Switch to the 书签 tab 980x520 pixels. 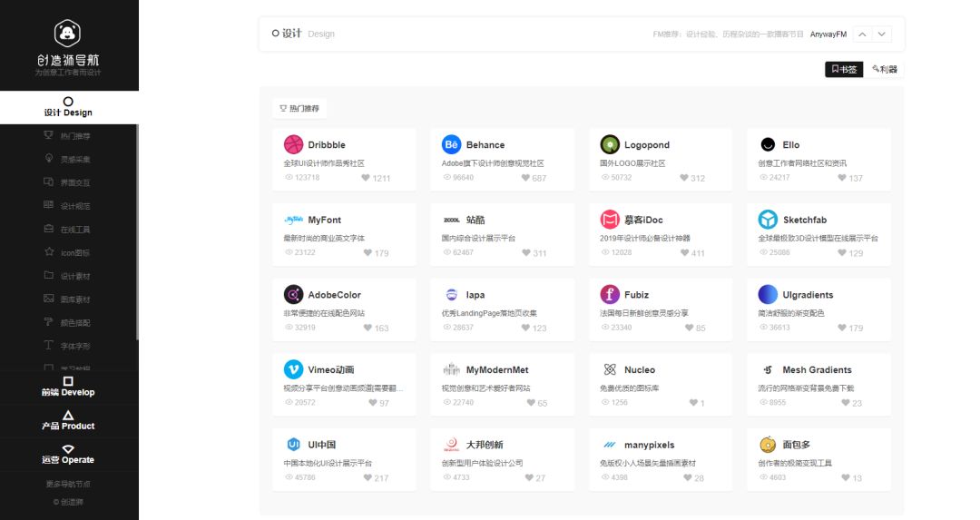click(844, 69)
